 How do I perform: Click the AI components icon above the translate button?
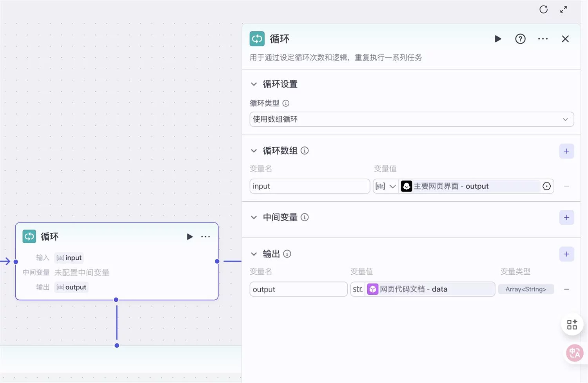pyautogui.click(x=572, y=324)
